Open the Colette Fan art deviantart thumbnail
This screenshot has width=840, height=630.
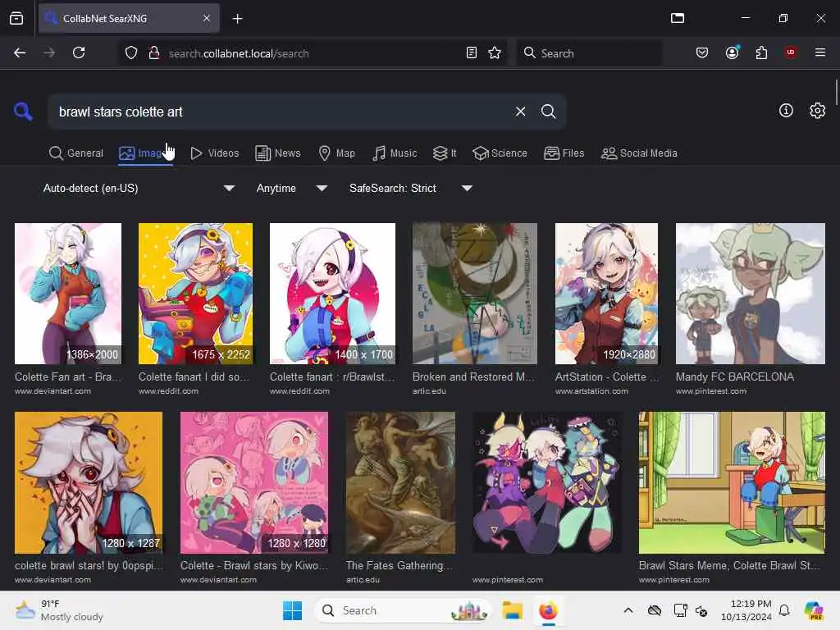68,294
